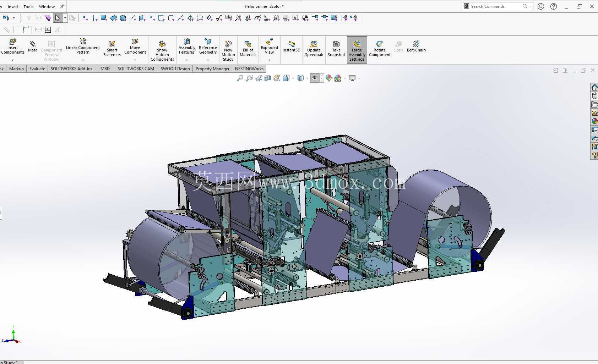Click the Insert Components tool
Viewport: 598px width, 364px height.
[x=13, y=46]
